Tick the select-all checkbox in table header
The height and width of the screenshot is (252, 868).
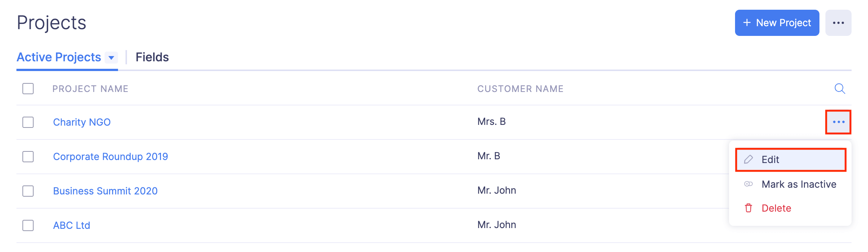[x=28, y=89]
